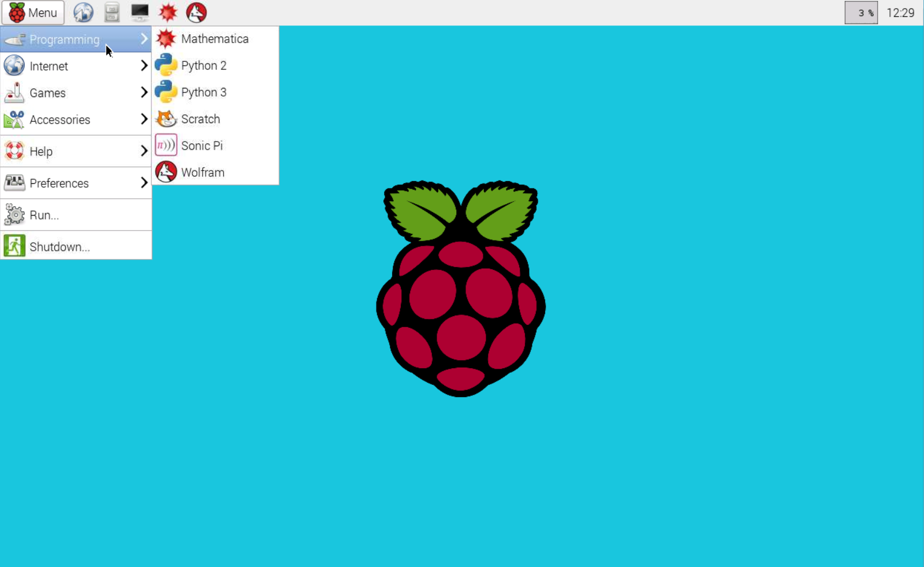Image resolution: width=924 pixels, height=567 pixels.
Task: Click the Sonic Pi sound-wave icon
Action: (166, 146)
